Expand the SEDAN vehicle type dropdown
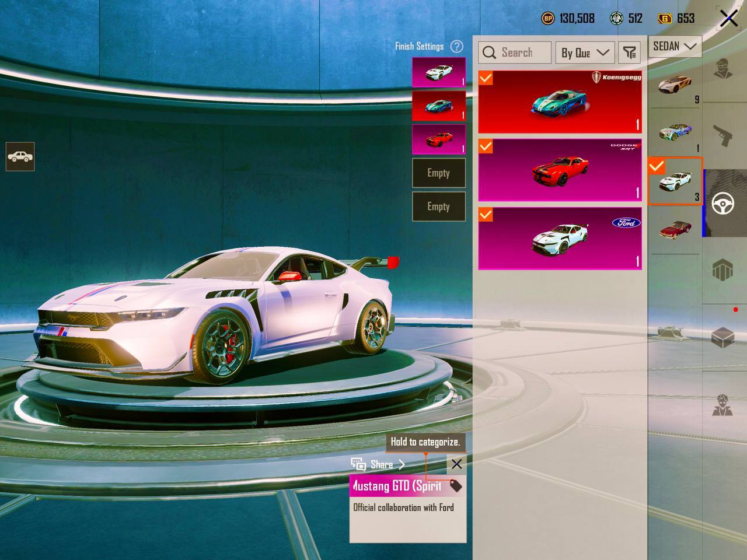 pos(675,46)
